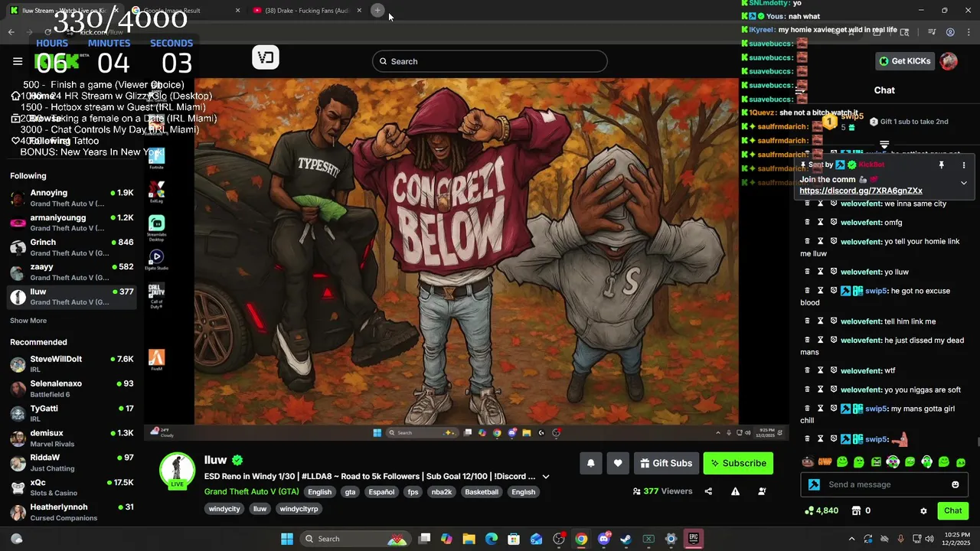This screenshot has height=551, width=980.
Task: Select the Español tag
Action: [x=381, y=492]
